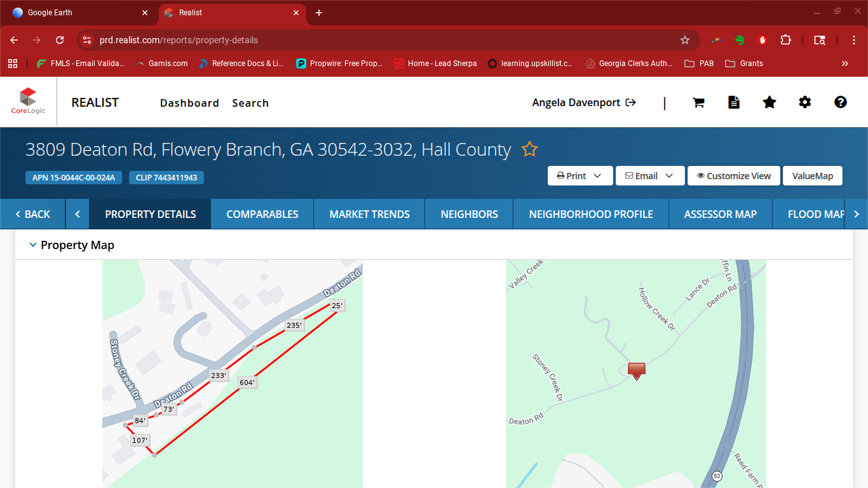Viewport: 868px width, 488px height.
Task: Open a new browser tab
Action: [319, 13]
